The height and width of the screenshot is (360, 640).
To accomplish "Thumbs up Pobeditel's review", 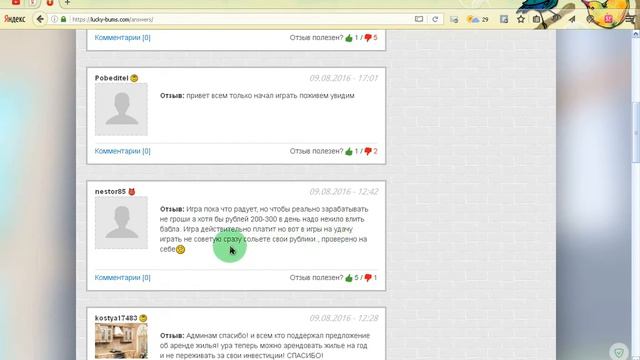I will 349,151.
